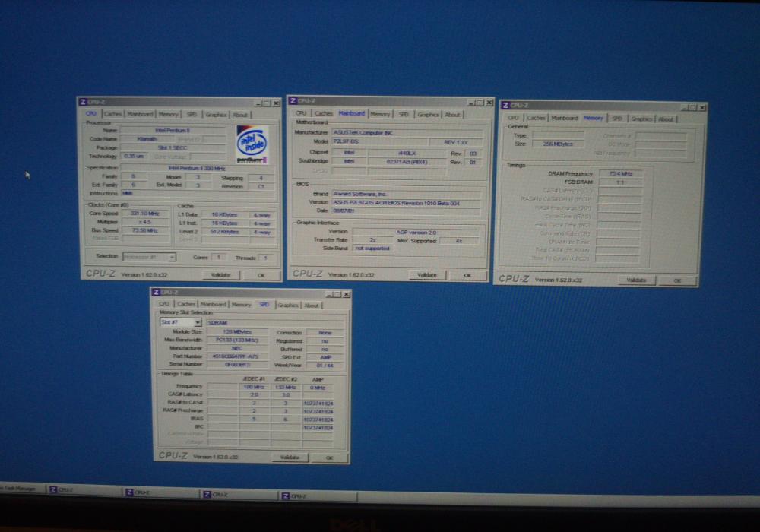Click the DRAM Frequency value field
Image resolution: width=760 pixels, height=532 pixels.
[620, 173]
